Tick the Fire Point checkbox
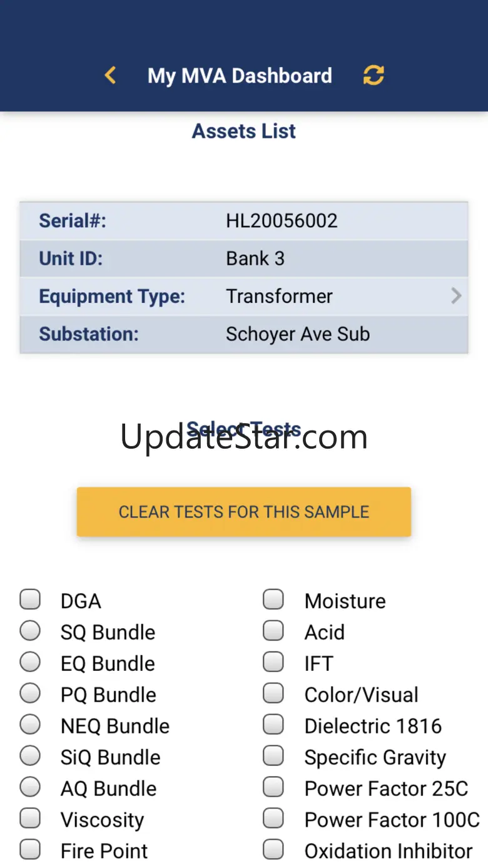Viewport: 488px width, 868px height. pos(30,850)
